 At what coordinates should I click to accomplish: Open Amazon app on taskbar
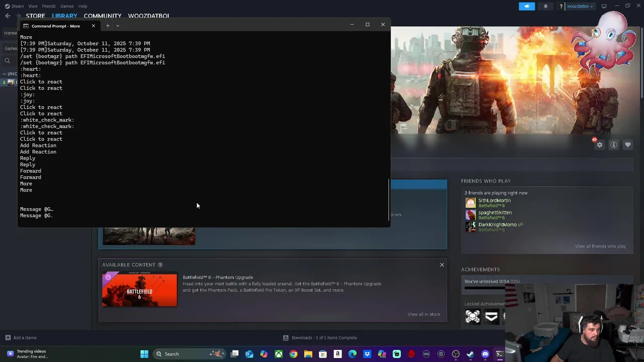coord(338,354)
